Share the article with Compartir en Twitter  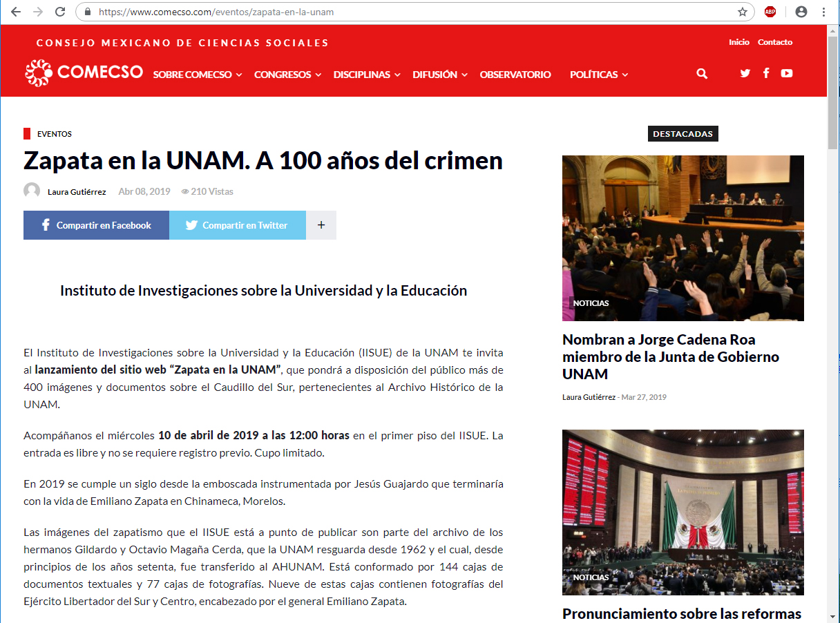click(x=238, y=225)
